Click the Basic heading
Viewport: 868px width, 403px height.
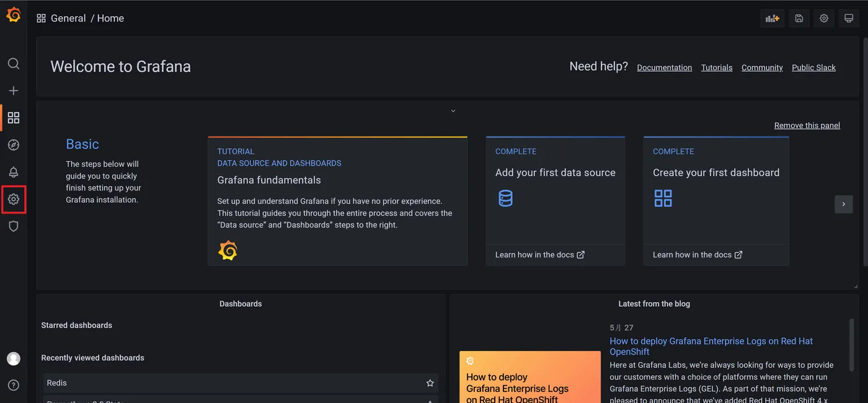click(82, 144)
